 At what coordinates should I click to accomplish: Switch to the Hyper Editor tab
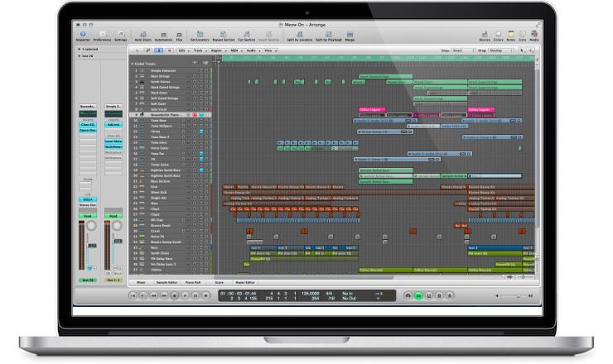tap(244, 282)
